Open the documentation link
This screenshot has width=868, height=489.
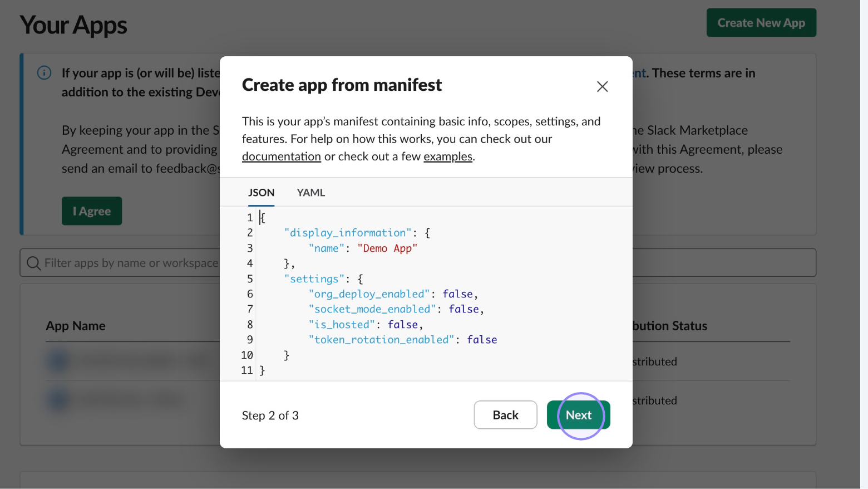coord(281,157)
